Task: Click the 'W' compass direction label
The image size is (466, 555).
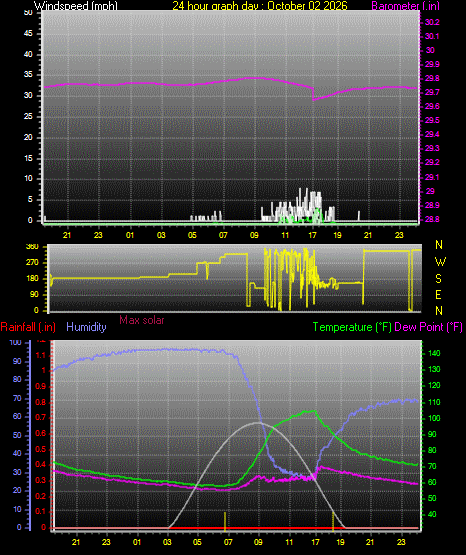Action: pos(440,262)
